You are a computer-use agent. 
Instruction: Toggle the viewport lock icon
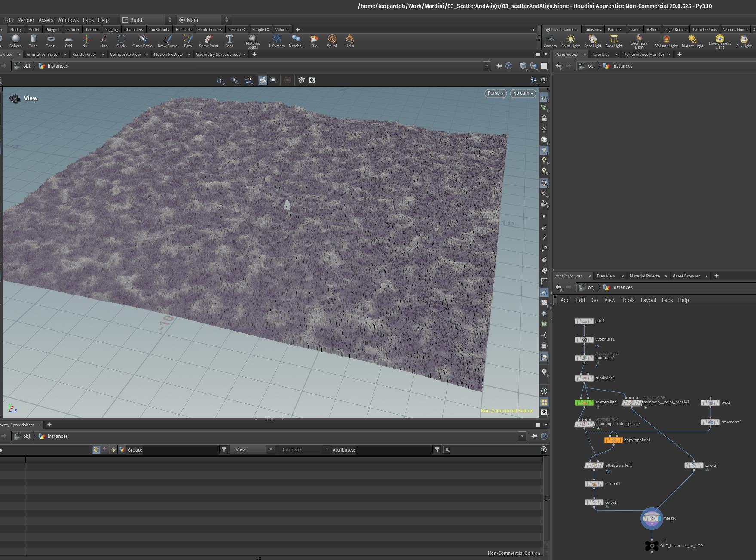point(544,118)
